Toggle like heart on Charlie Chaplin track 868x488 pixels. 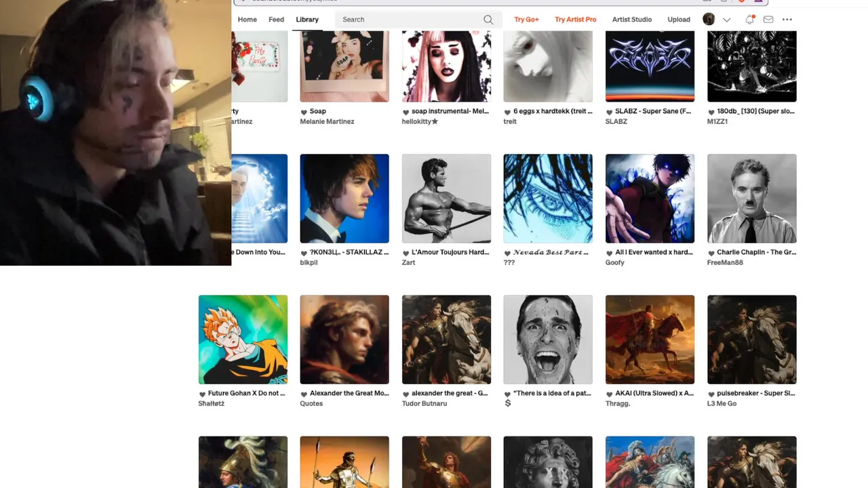tap(711, 253)
